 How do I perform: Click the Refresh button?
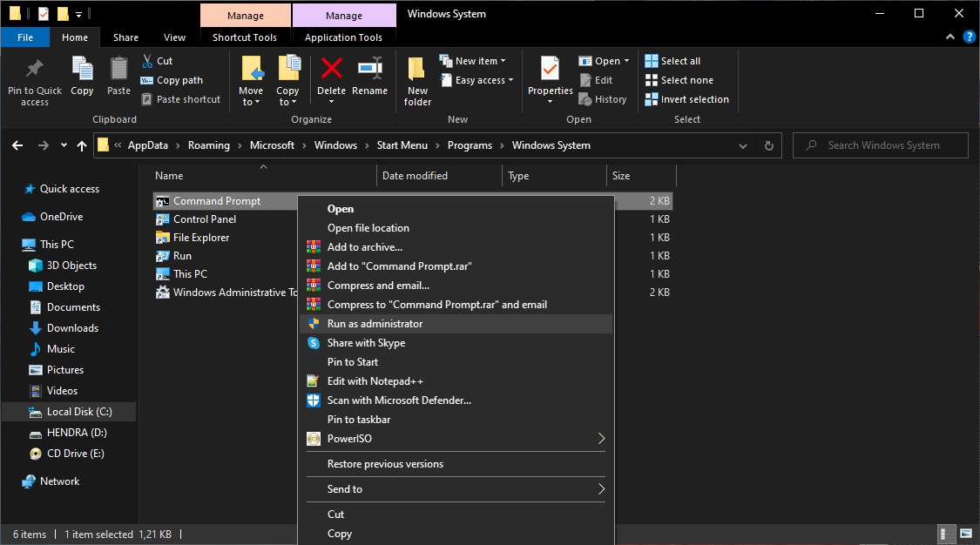click(x=768, y=146)
